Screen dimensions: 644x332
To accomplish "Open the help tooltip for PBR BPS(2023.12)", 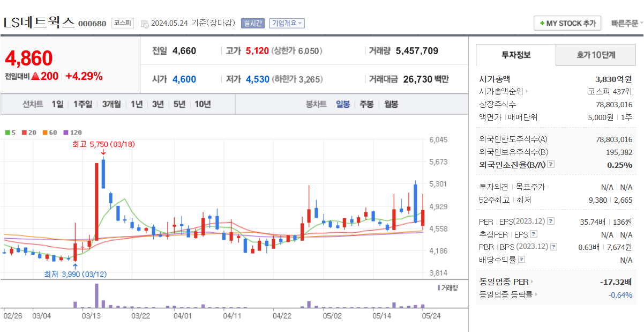I will (x=553, y=247).
